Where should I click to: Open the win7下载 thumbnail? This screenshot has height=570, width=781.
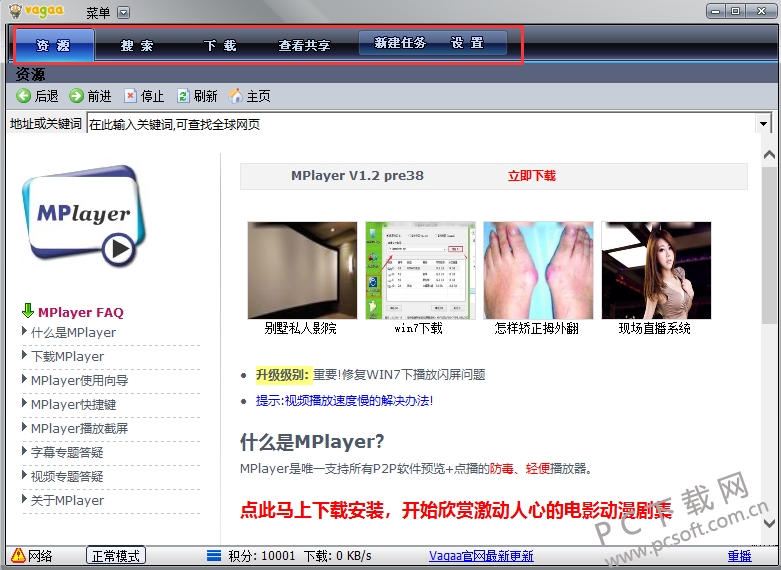click(x=420, y=270)
